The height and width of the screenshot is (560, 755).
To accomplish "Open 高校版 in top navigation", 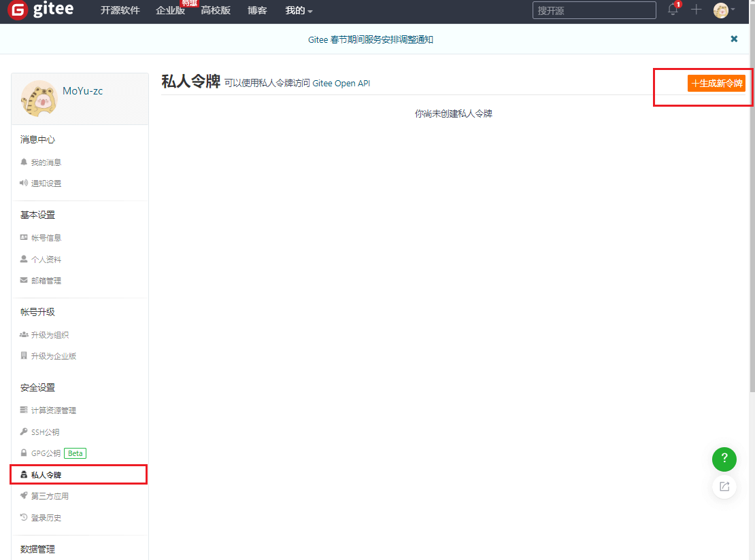I will (216, 10).
